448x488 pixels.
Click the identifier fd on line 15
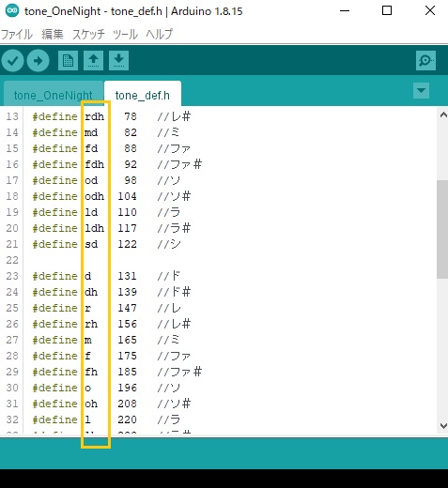(x=91, y=148)
